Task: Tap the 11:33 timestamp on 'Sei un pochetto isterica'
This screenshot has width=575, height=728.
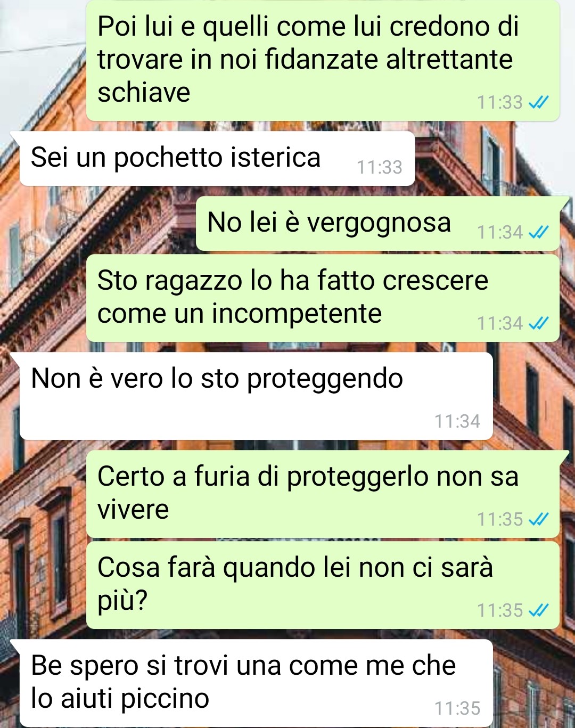Action: [x=380, y=167]
